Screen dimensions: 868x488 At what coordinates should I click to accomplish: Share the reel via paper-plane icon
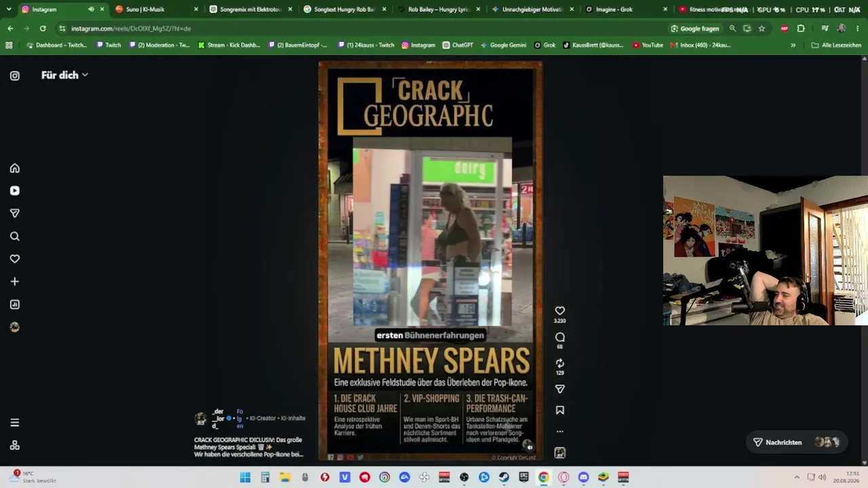click(560, 389)
